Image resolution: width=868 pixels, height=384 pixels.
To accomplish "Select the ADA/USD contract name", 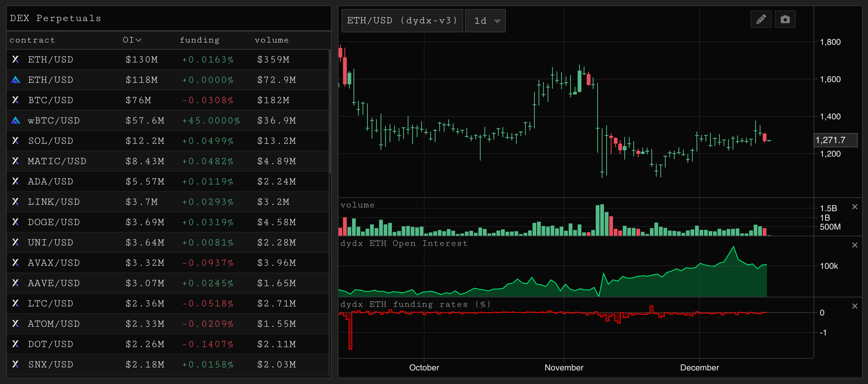I will [50, 181].
